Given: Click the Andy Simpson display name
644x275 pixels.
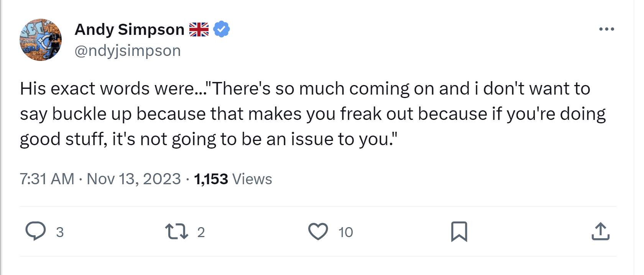Looking at the screenshot, I should tap(130, 29).
